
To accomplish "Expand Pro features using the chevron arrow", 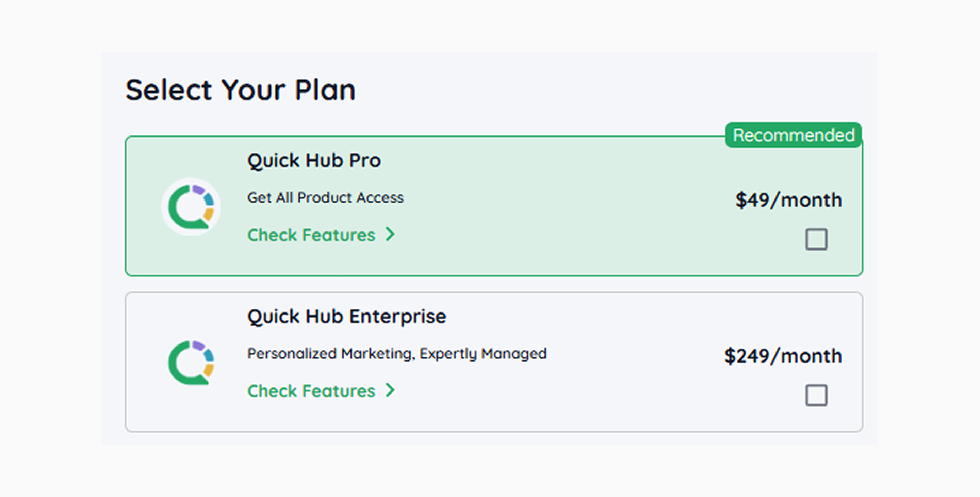I will (x=390, y=234).
